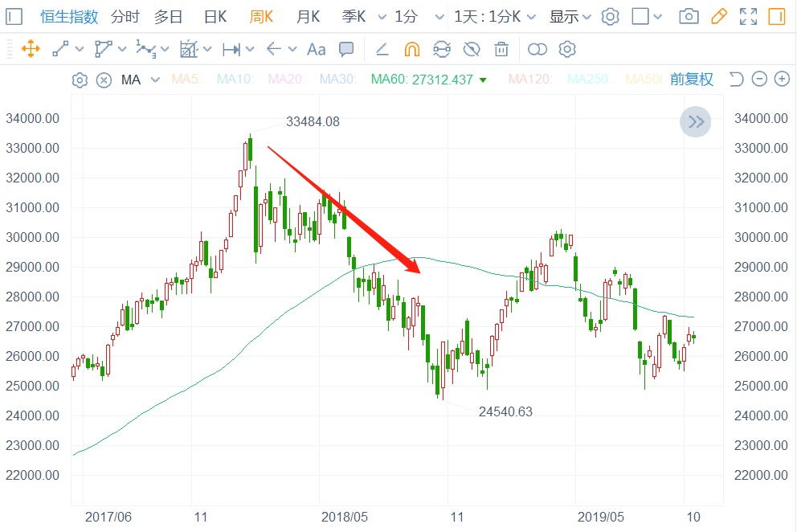Click the eraser tool icon
797x532 pixels.
pyautogui.click(x=382, y=49)
